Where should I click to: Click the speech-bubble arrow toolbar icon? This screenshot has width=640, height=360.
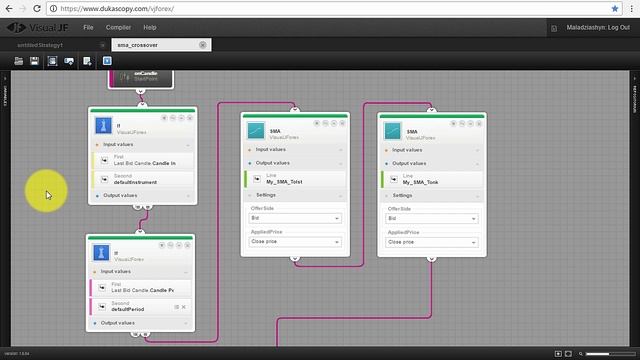pos(69,61)
